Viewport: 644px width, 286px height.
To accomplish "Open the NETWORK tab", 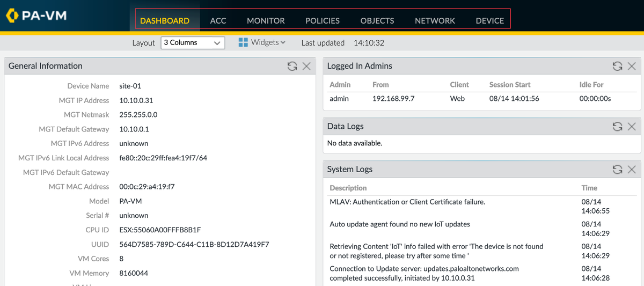I will (x=435, y=20).
